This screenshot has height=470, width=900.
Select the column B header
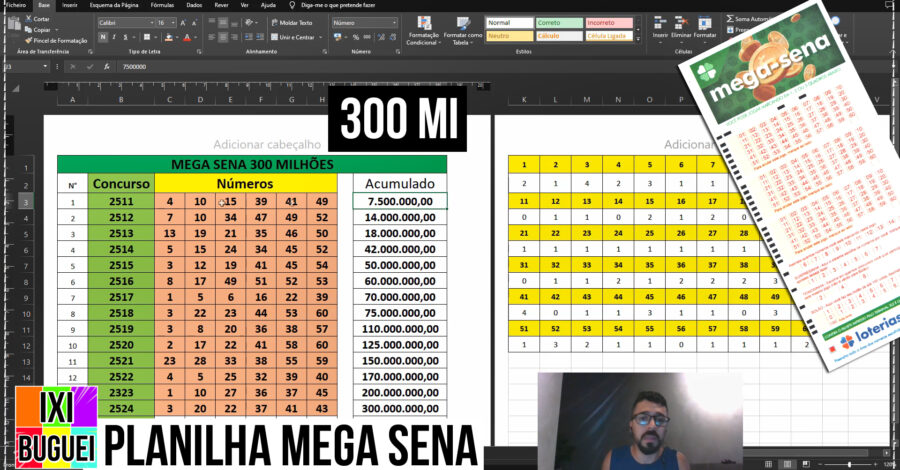[121, 99]
